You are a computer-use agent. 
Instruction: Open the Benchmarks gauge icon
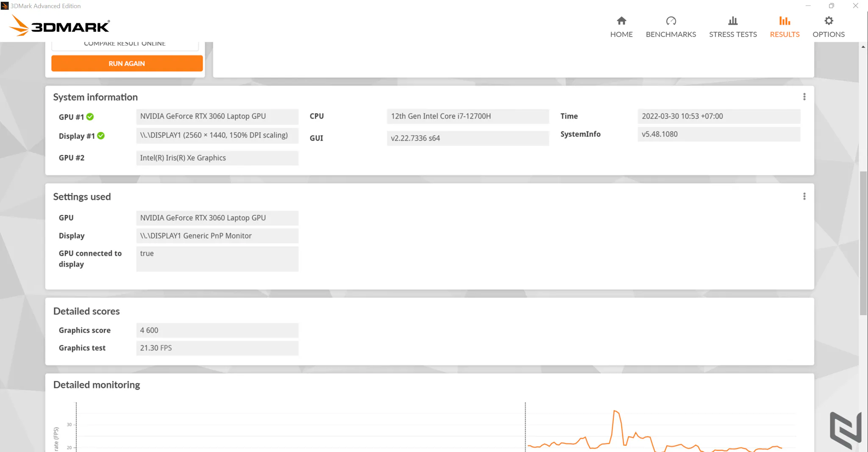[671, 21]
